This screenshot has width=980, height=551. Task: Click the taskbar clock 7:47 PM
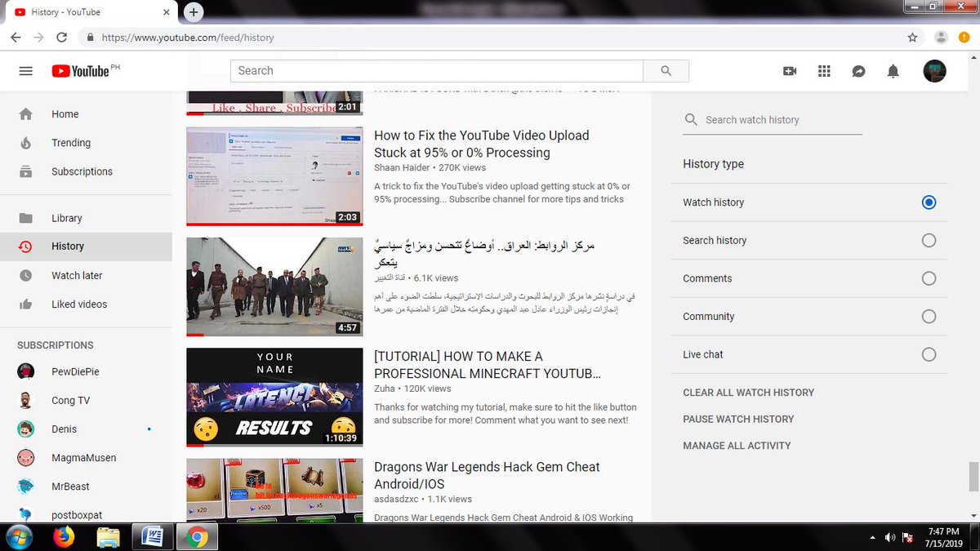[x=944, y=531]
